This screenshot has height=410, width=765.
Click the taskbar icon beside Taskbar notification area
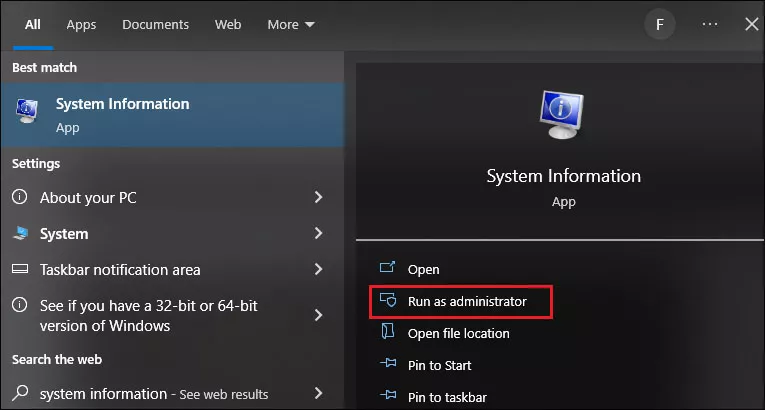click(x=20, y=269)
